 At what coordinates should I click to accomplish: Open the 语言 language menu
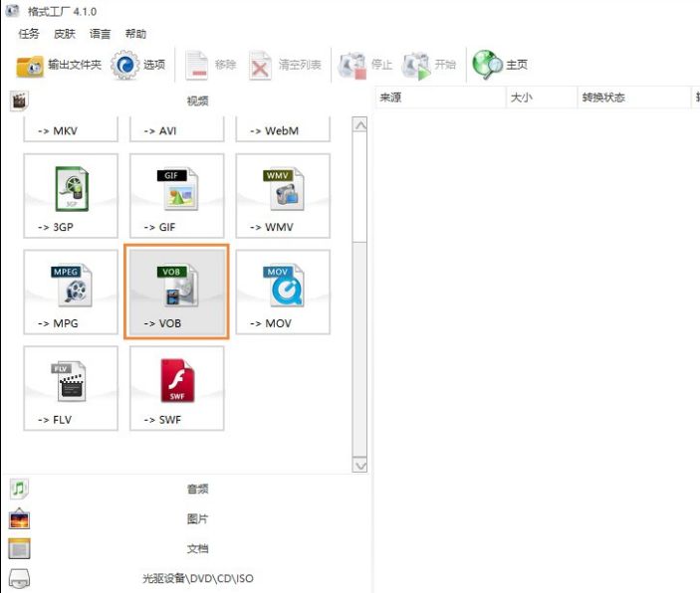(101, 33)
